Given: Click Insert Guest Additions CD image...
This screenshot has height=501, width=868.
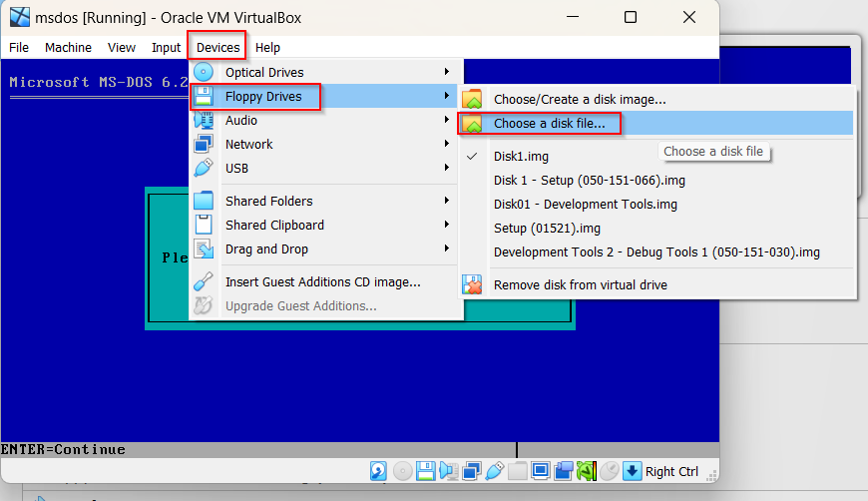Looking at the screenshot, I should (322, 282).
